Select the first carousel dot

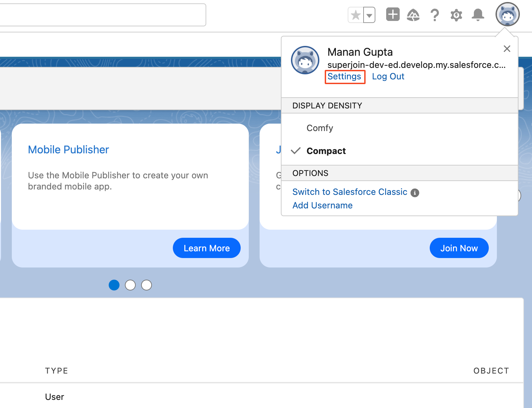pyautogui.click(x=114, y=285)
